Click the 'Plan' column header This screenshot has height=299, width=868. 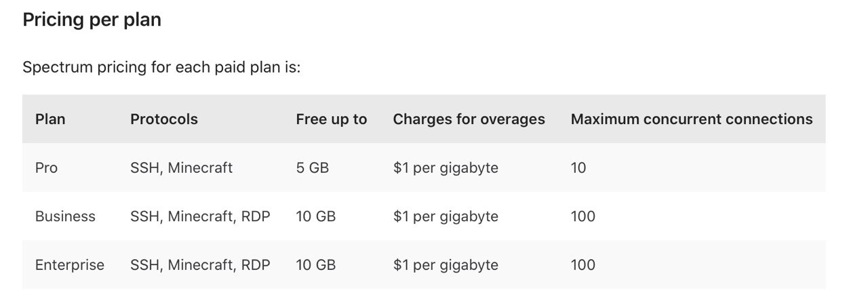coord(50,119)
